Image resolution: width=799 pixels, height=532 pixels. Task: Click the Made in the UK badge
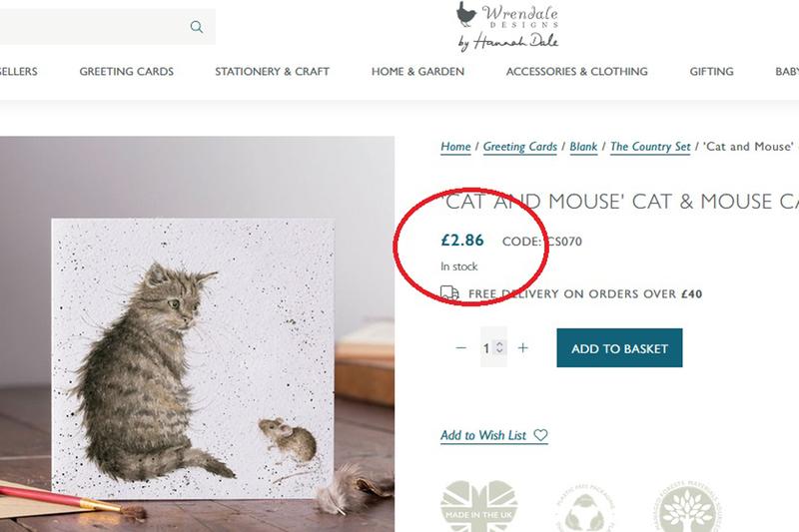[x=478, y=506]
